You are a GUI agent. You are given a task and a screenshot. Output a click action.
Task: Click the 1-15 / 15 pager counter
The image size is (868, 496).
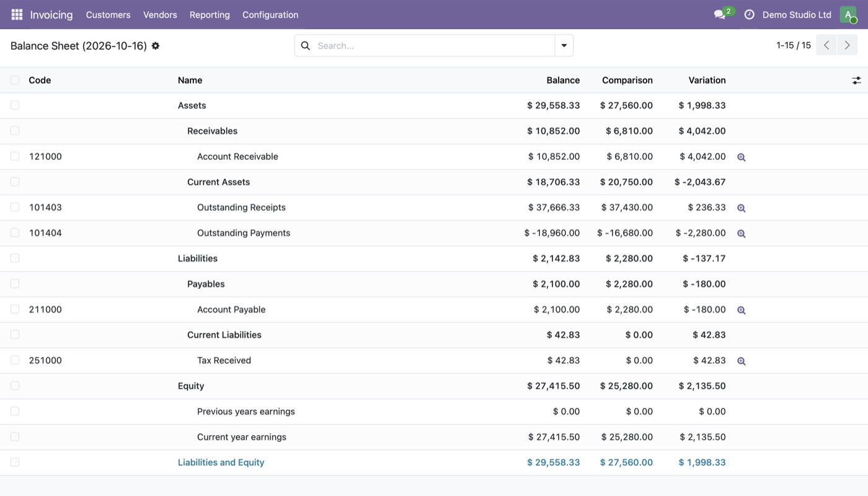(794, 45)
